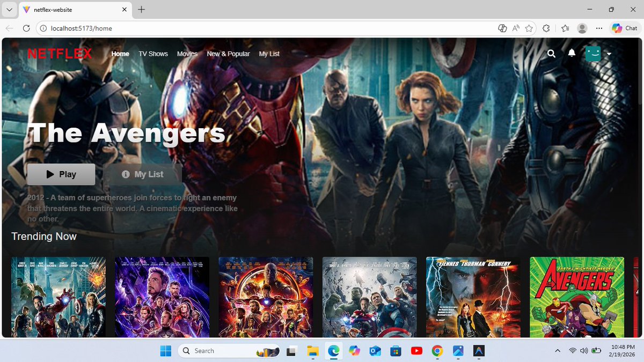Open the Favorites list icon
Screen dimensions: 644x362
pos(565,28)
